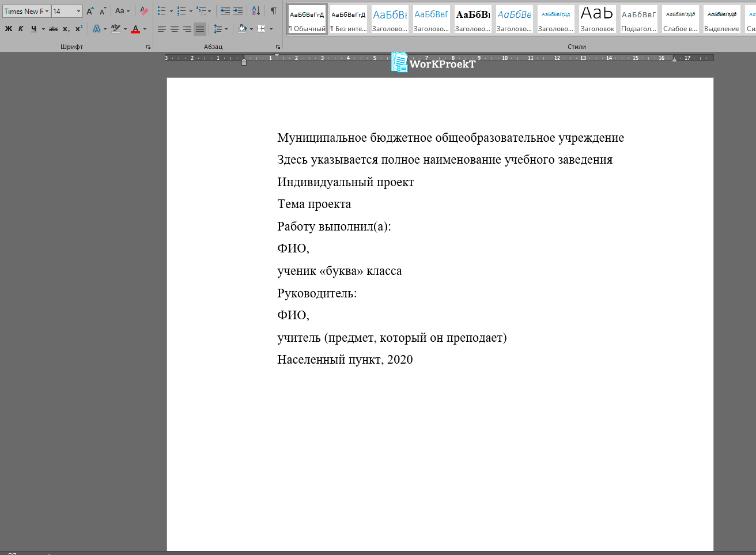
Task: Toggle bold formatting (Ж)
Action: tap(9, 29)
